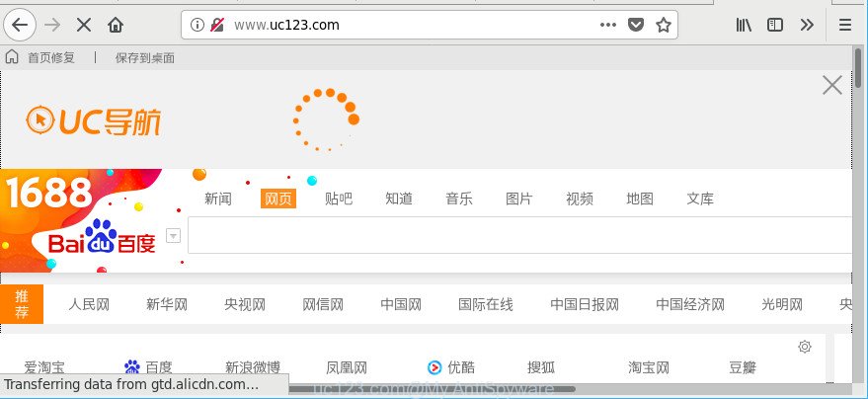This screenshot has width=868, height=399.
Task: Open the 中国日报网 link
Action: tap(585, 304)
